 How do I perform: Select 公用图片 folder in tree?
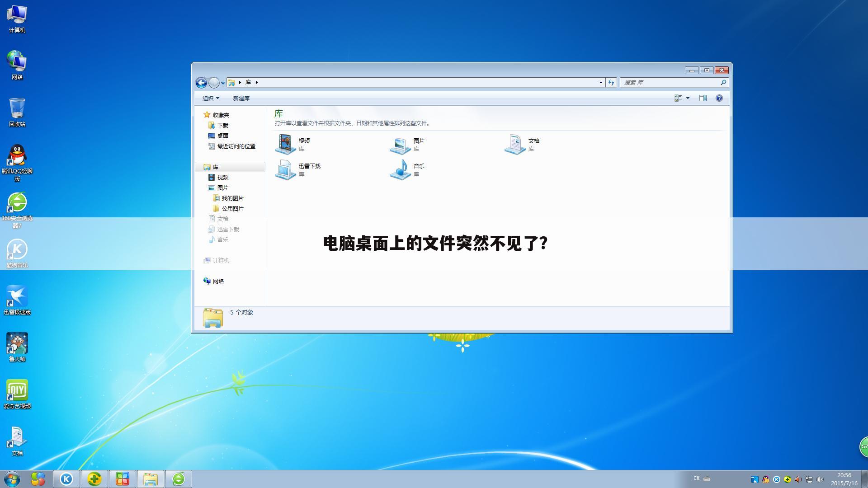pos(228,208)
